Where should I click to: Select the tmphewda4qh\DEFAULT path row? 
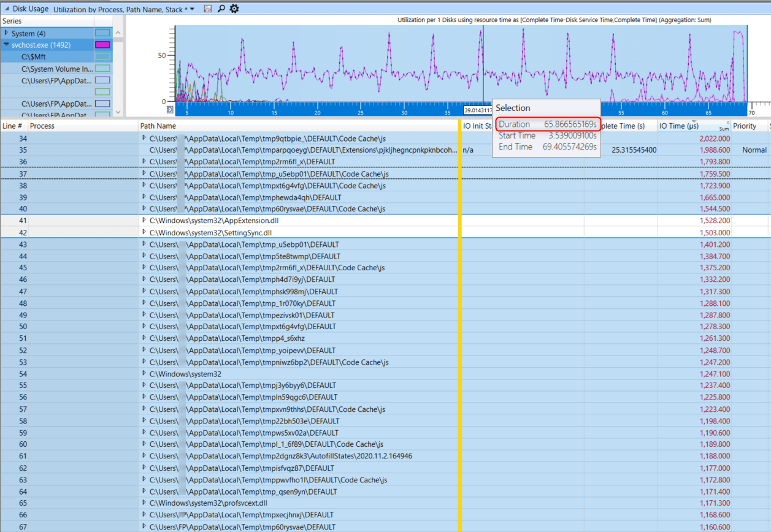coord(245,197)
